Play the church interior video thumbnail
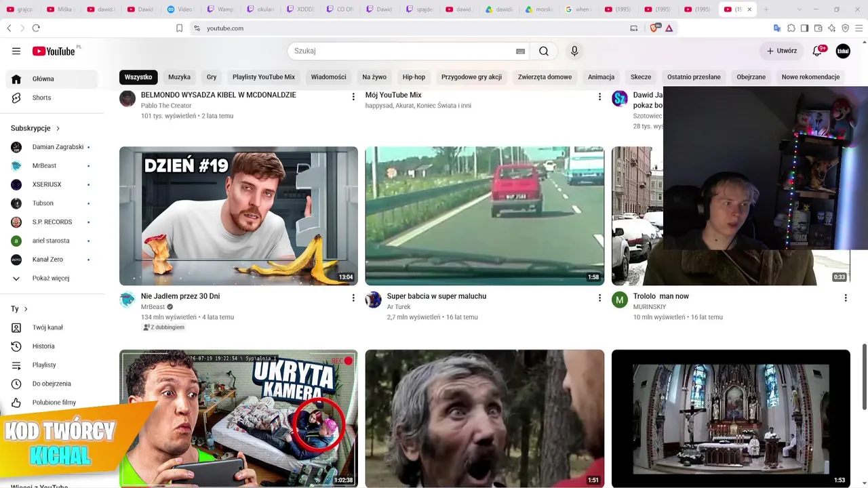 pyautogui.click(x=731, y=418)
